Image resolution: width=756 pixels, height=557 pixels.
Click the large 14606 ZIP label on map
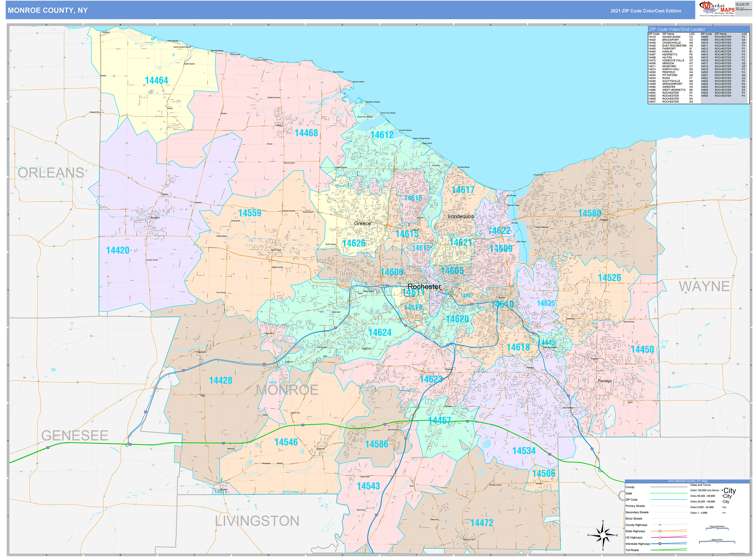tap(392, 272)
